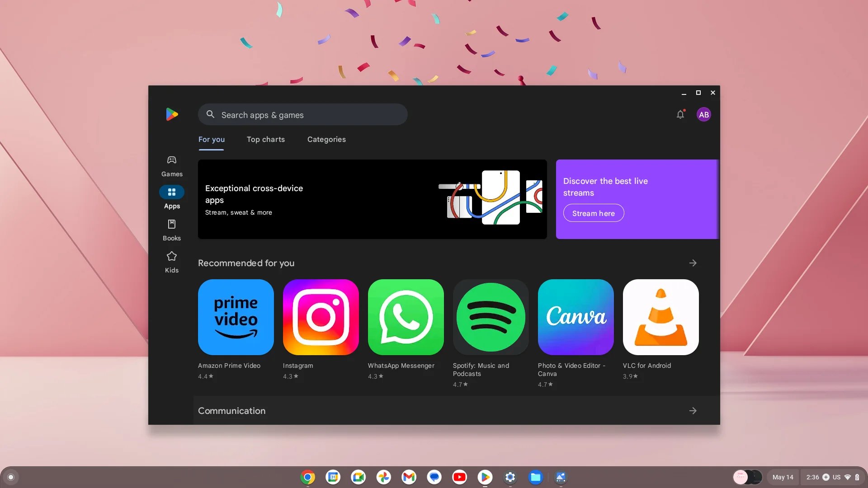The width and height of the screenshot is (868, 488).
Task: Expand Recommended for you with arrow
Action: click(x=693, y=263)
